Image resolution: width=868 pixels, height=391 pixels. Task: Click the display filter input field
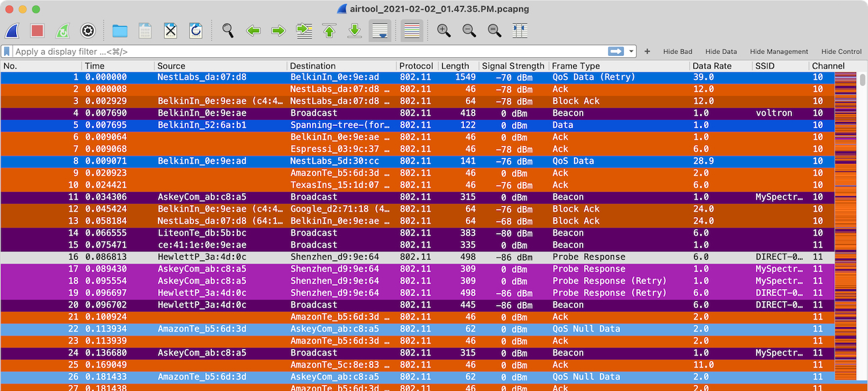(310, 51)
